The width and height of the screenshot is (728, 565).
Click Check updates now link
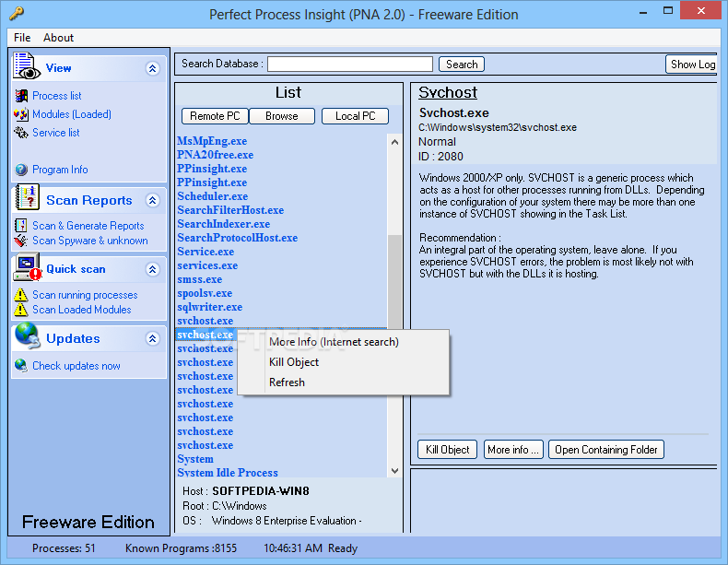[x=76, y=366]
